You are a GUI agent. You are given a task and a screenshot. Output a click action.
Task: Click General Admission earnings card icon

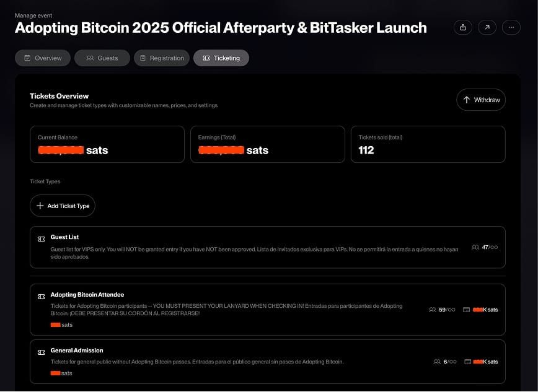(467, 362)
